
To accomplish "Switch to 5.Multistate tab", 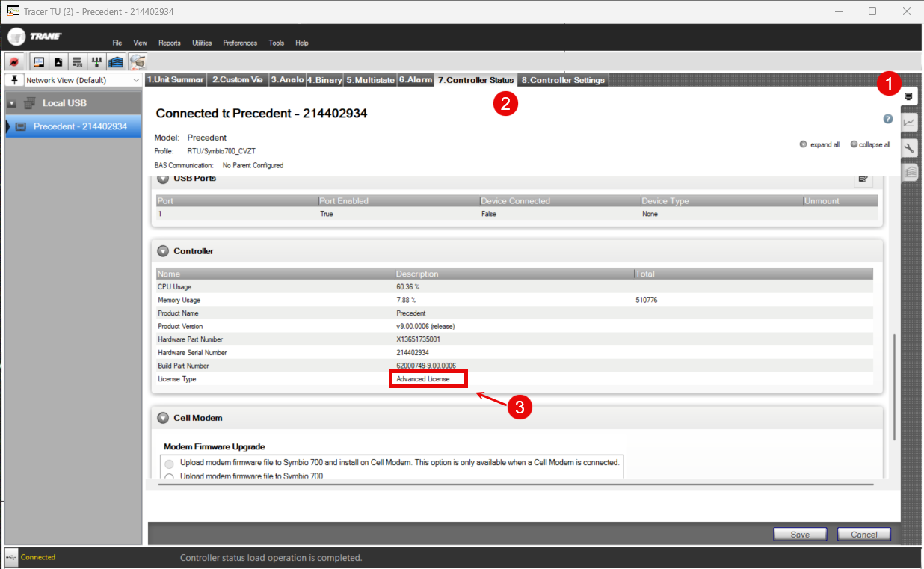I will tap(370, 80).
